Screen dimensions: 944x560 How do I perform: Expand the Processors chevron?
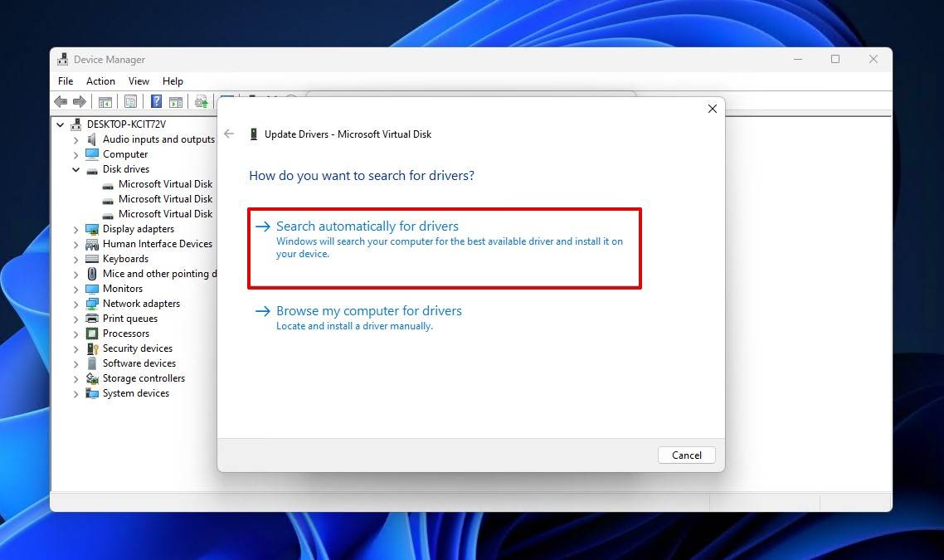pyautogui.click(x=75, y=334)
